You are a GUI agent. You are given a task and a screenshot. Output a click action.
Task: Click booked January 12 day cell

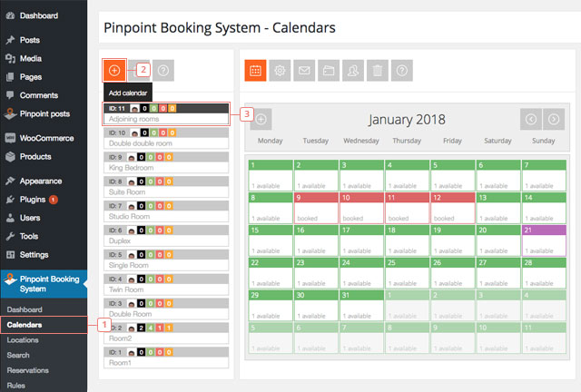click(x=453, y=208)
